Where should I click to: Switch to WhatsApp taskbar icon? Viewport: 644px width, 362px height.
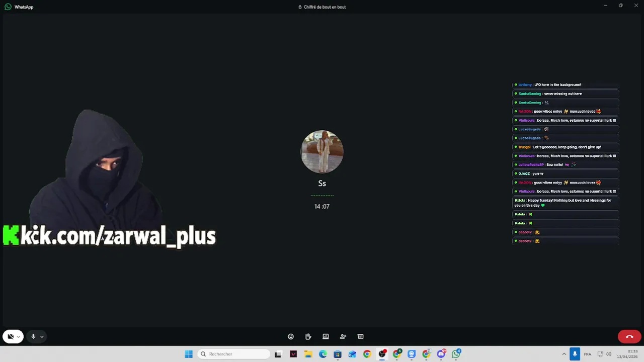coord(456,354)
